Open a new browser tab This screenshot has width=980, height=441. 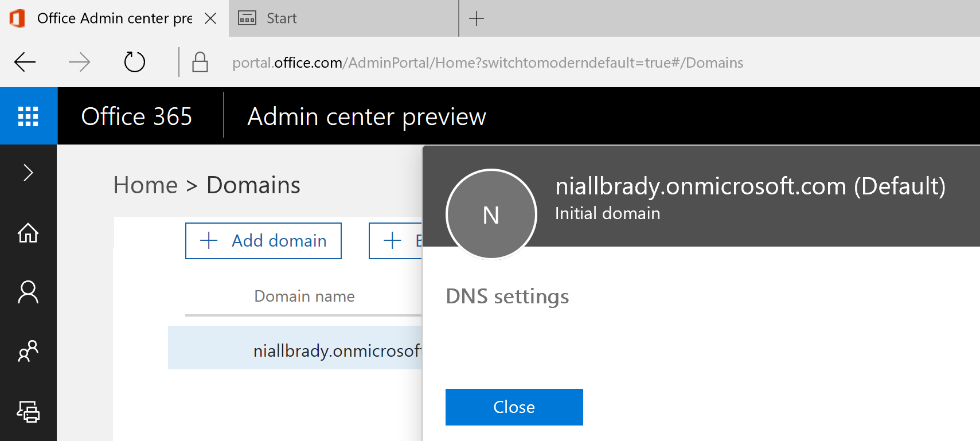tap(477, 18)
